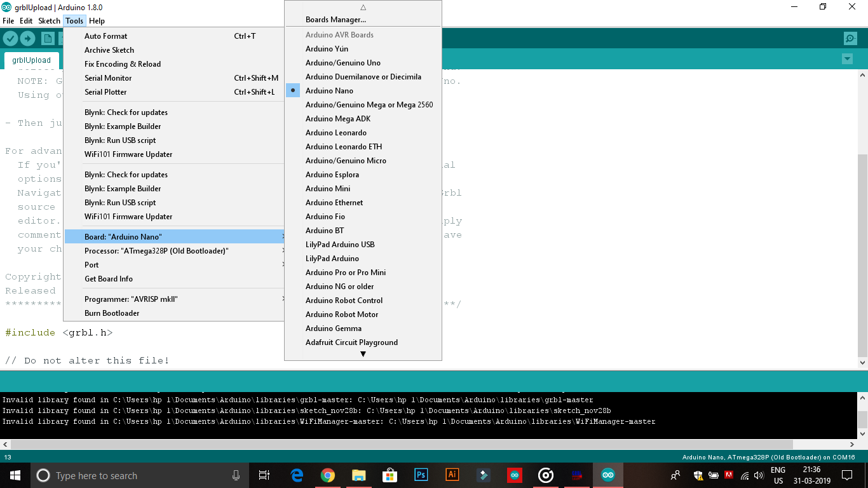Select the Arduino Nano radio button
Image resolution: width=868 pixels, height=488 pixels.
coord(293,90)
